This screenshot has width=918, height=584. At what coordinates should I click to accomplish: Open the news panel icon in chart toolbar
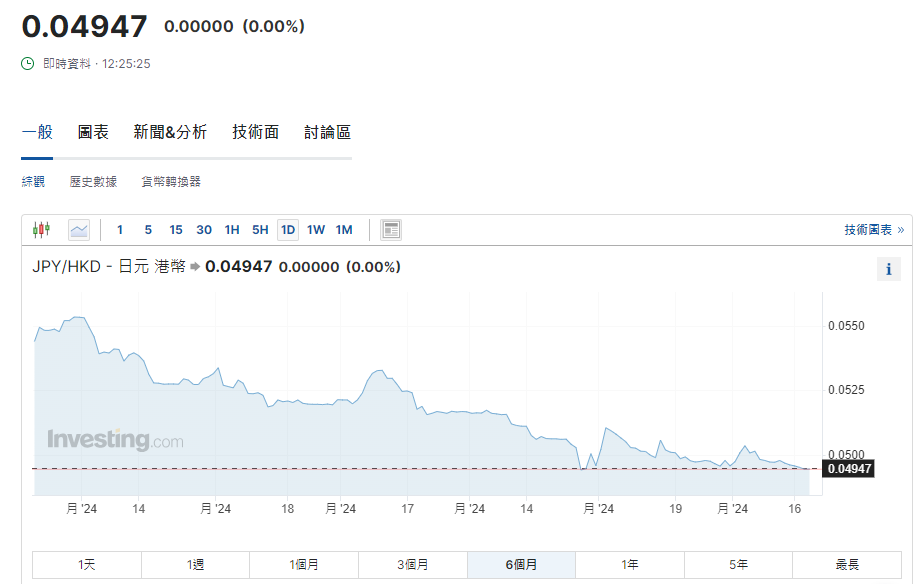click(x=391, y=230)
